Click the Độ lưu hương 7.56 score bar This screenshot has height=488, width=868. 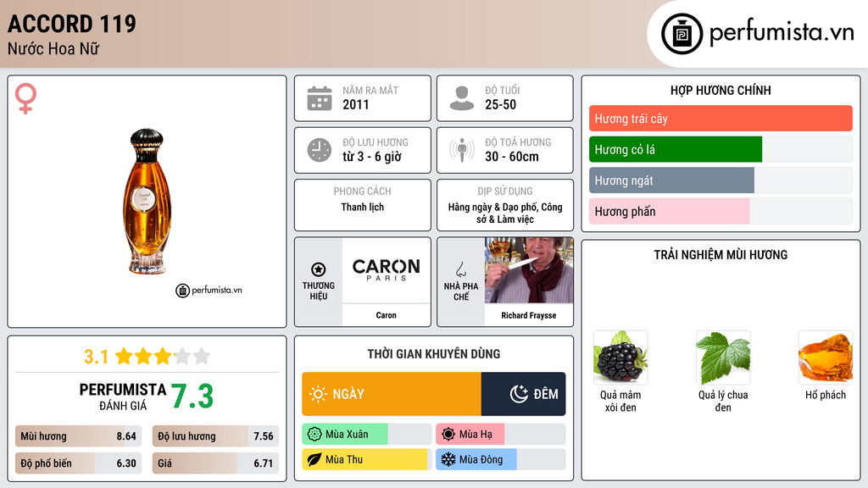[215, 436]
